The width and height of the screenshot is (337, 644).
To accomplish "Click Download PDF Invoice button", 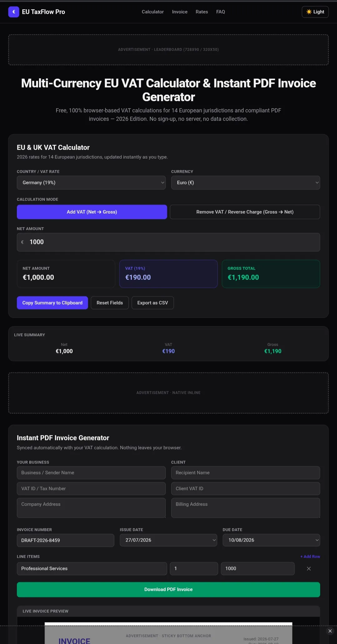I will pos(168,589).
